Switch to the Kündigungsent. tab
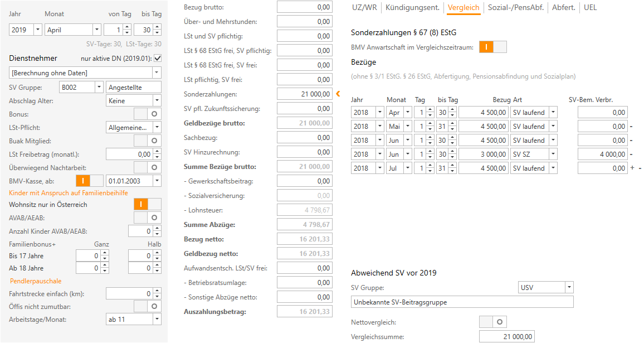Screen dimensions: 644x343 (412, 7)
